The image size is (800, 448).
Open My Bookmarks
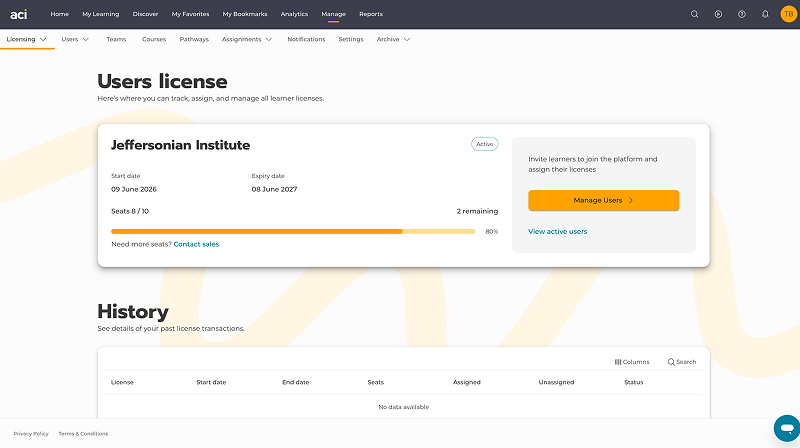click(245, 14)
